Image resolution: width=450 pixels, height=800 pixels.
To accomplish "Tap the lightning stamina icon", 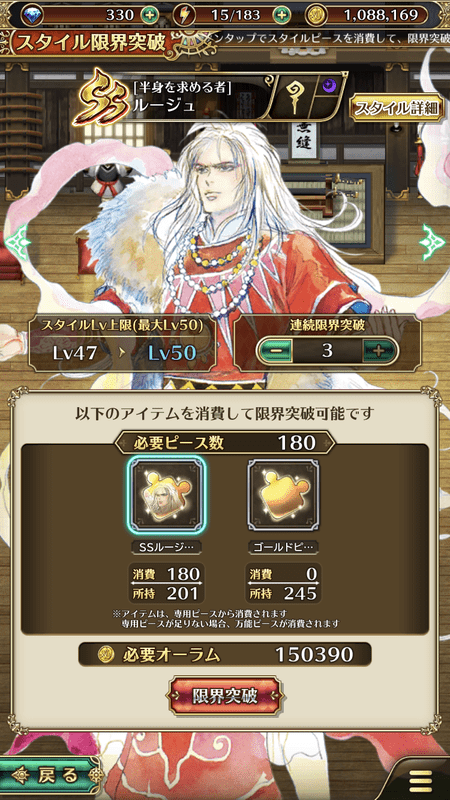I will click(184, 15).
